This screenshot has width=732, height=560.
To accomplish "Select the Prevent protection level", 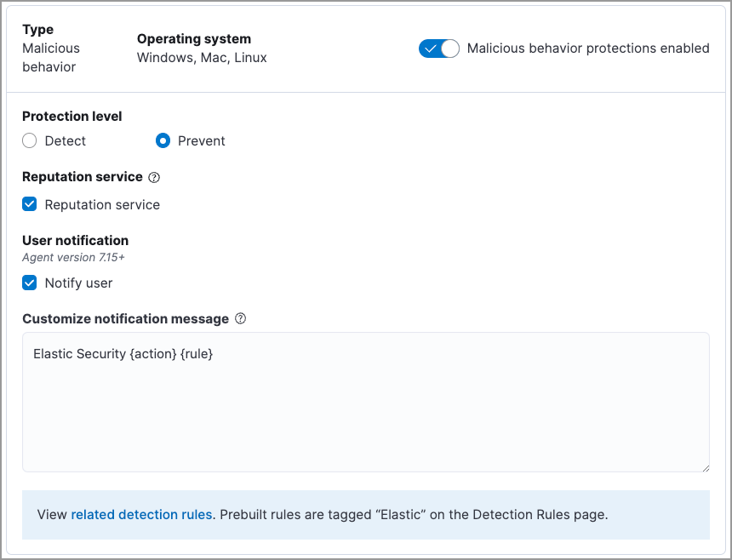I will pos(163,140).
